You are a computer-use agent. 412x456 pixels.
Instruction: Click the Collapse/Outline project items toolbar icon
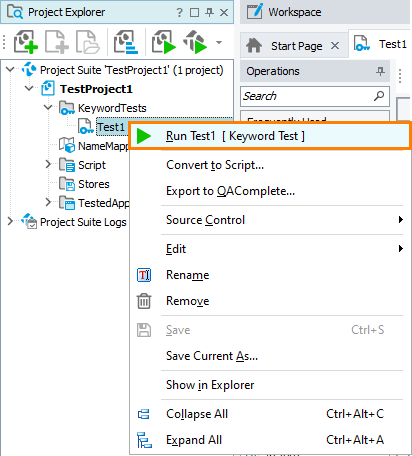[x=126, y=42]
